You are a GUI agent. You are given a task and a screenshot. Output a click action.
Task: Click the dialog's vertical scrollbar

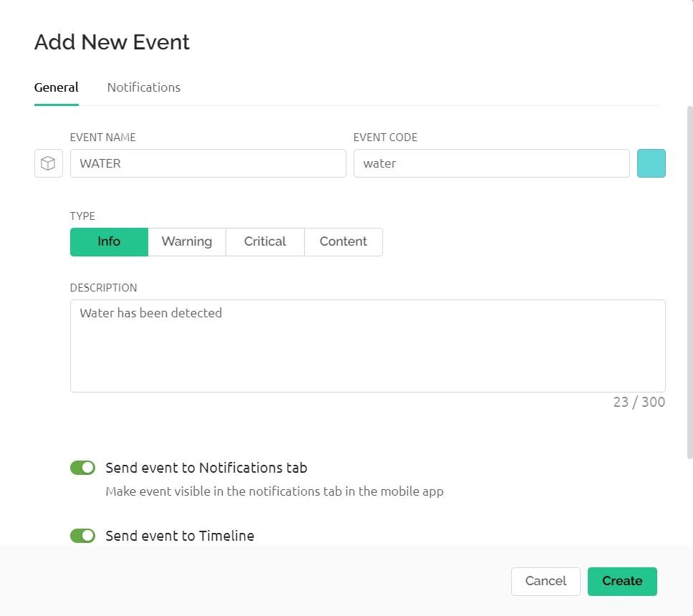coord(689,282)
